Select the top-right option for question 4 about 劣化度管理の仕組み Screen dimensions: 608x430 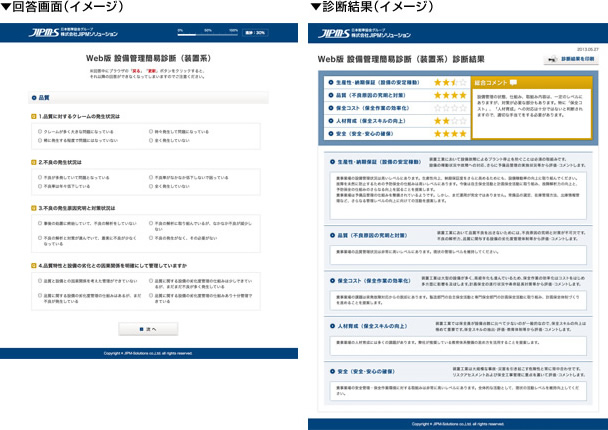pyautogui.click(x=151, y=281)
